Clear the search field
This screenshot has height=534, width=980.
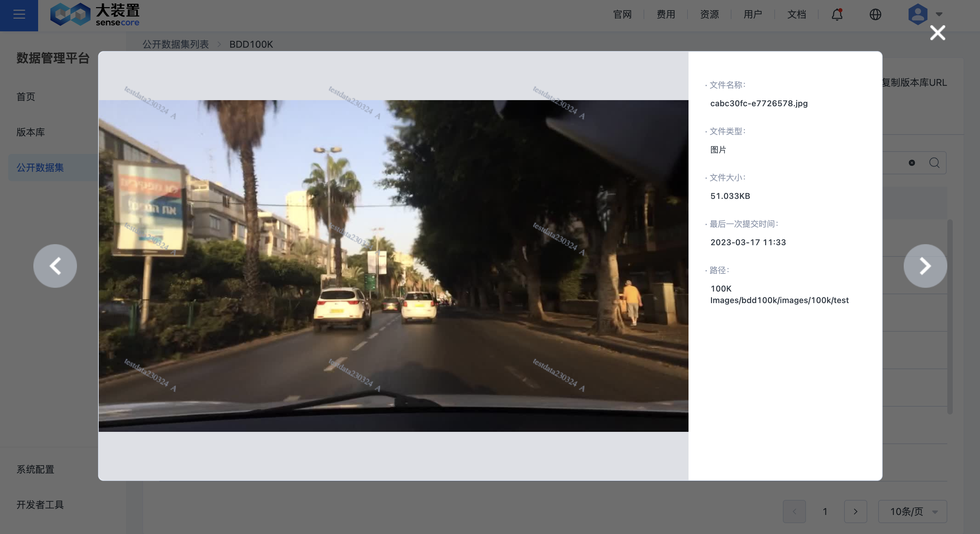tap(912, 163)
